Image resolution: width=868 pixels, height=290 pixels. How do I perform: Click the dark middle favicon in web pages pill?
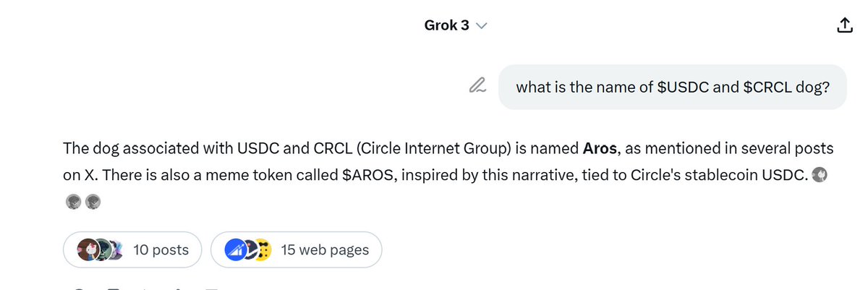(x=250, y=250)
